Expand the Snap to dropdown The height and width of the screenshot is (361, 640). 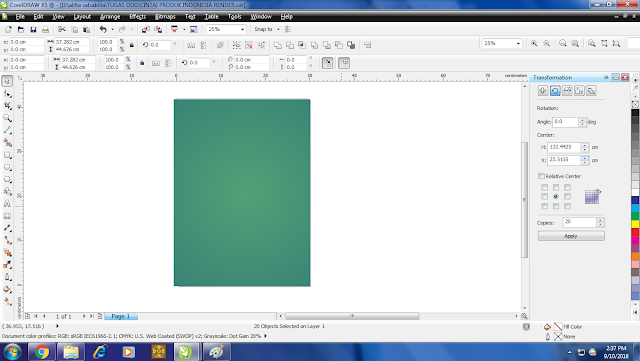pyautogui.click(x=278, y=29)
